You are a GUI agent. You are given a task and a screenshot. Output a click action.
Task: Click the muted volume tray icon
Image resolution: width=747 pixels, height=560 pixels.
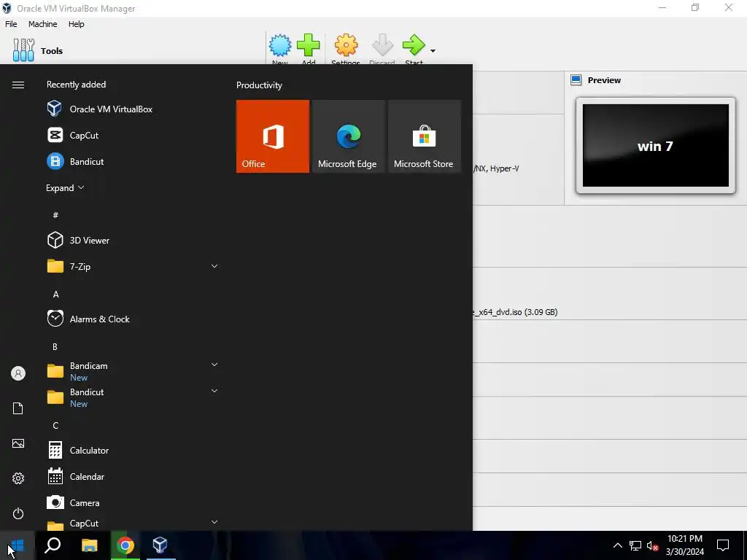(652, 545)
